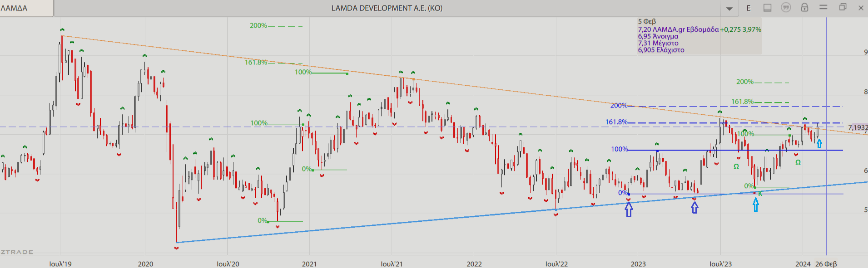The image size is (868, 268).
Task: Select the '5 Φεβ' date in info box
Action: [647, 21]
